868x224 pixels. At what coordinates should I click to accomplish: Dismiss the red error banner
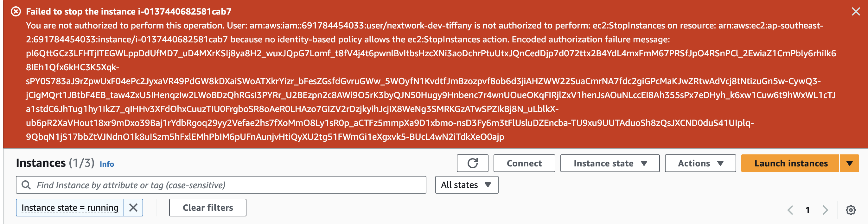856,12
